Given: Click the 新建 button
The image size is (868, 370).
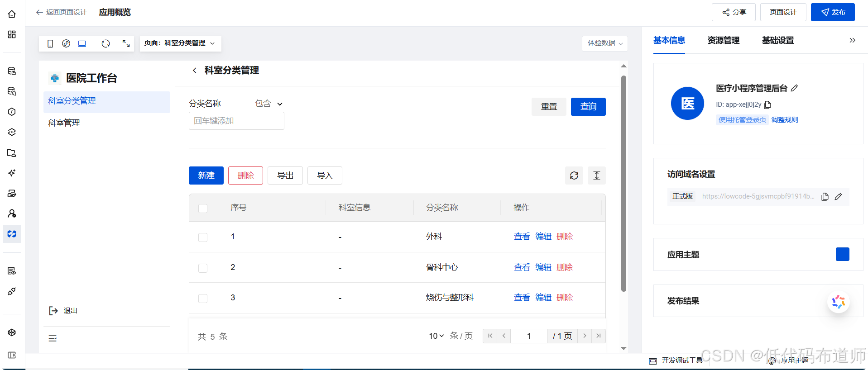Looking at the screenshot, I should tap(206, 176).
